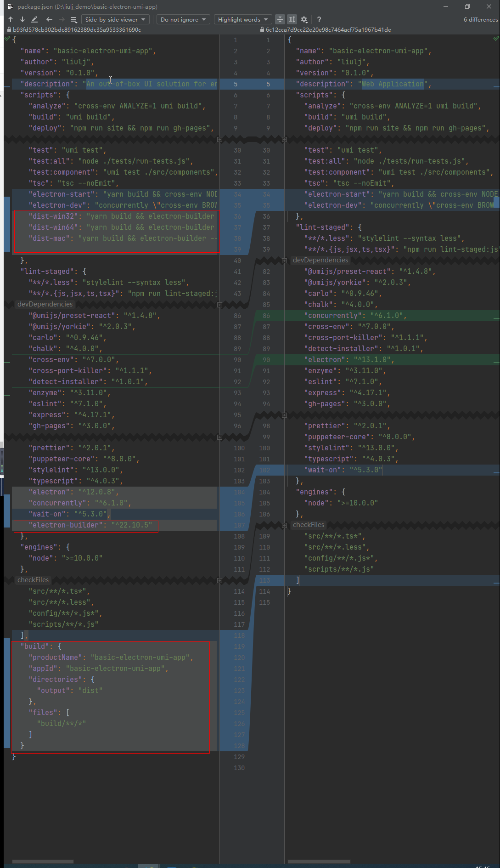Expand left collapsed lines after gh-pages dependency
The image size is (500, 868).
coord(220,437)
